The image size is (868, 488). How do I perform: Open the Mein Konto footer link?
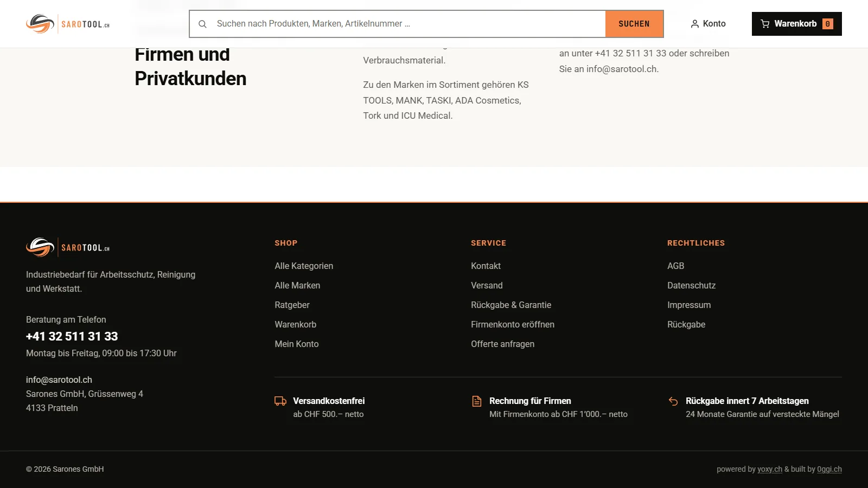(x=297, y=344)
